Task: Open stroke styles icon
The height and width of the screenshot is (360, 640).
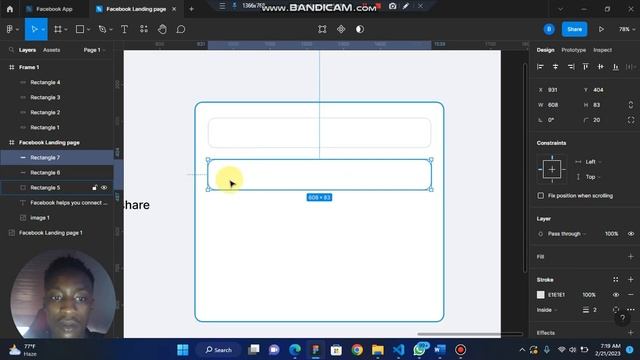Action: point(616,280)
